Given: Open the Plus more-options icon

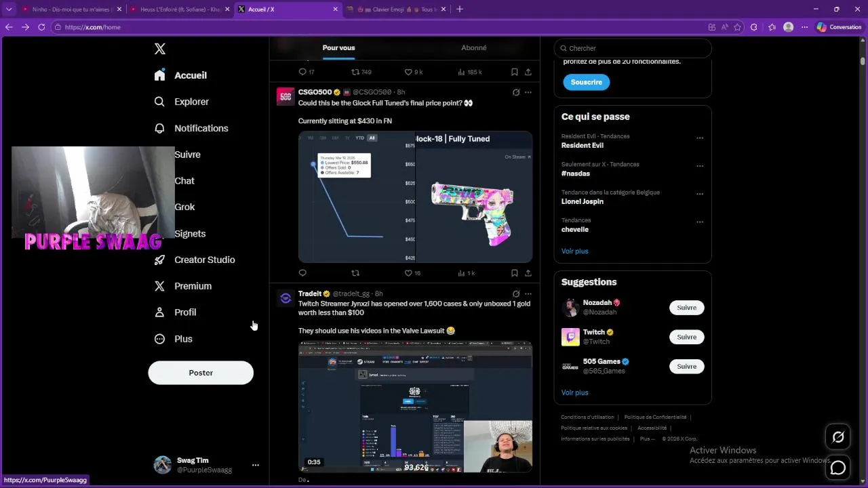Looking at the screenshot, I should 159,339.
